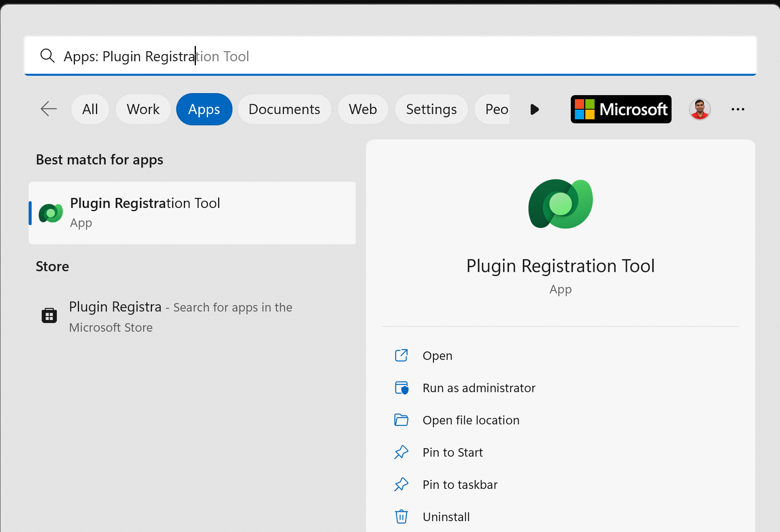
Task: Open the three-dot more options menu
Action: click(x=738, y=109)
